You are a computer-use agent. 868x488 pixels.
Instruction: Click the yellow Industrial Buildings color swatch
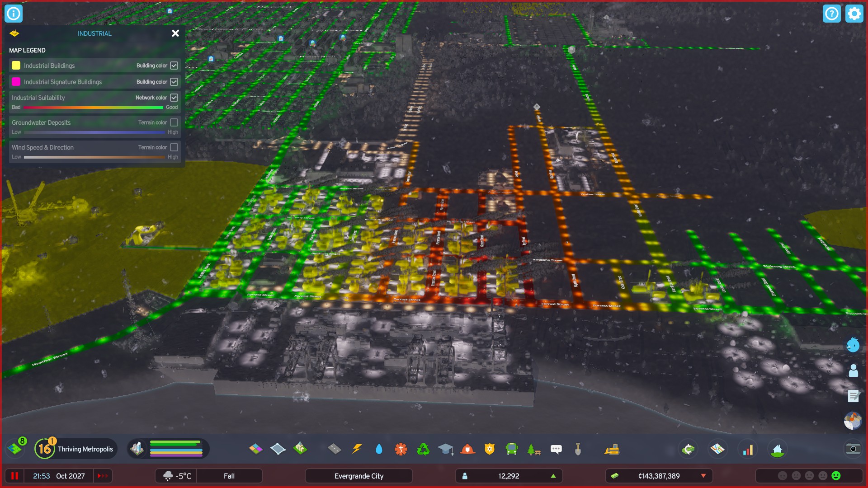tap(16, 66)
